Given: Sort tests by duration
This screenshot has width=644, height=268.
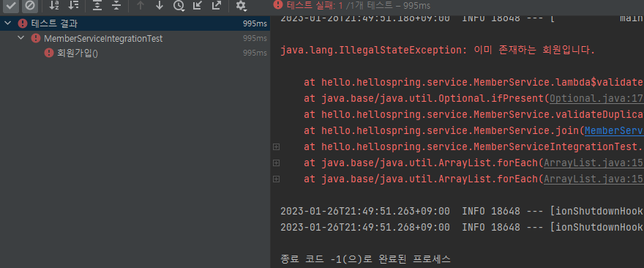Looking at the screenshot, I should tap(73, 5).
